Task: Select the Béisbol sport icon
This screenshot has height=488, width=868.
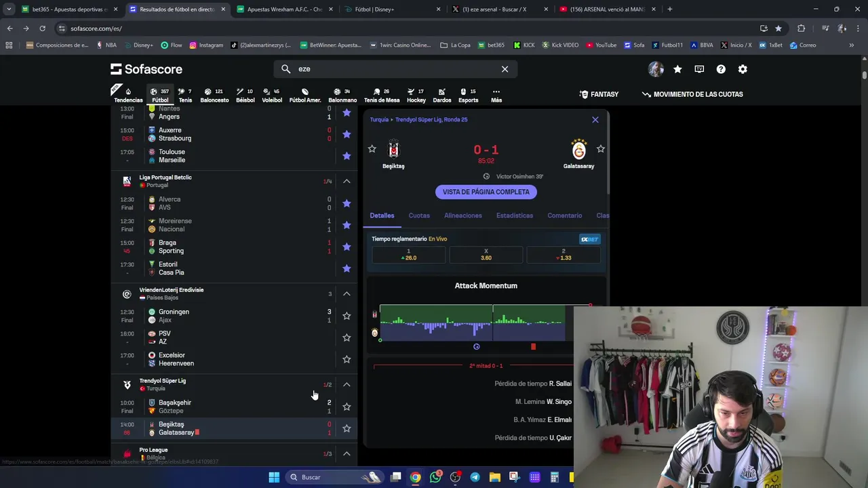Action: pos(245,95)
